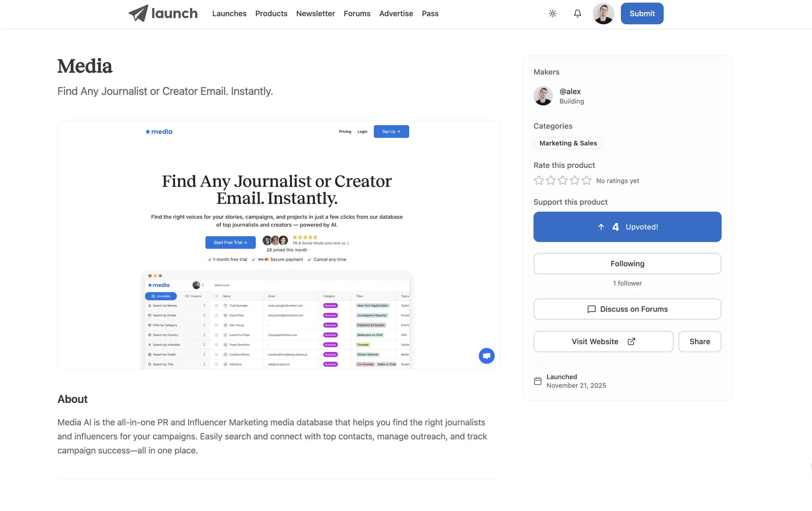Click the 'November 21, 2025' launch date
Image resolution: width=812 pixels, height=511 pixels.
(576, 385)
